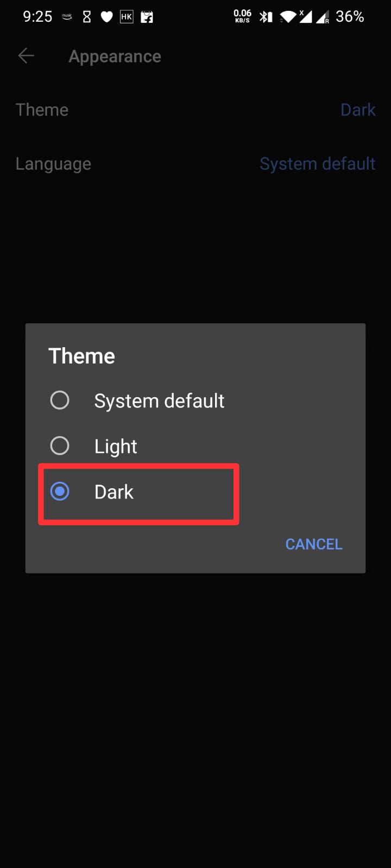Tap the 36% battery indicator
The width and height of the screenshot is (391, 868).
[349, 17]
